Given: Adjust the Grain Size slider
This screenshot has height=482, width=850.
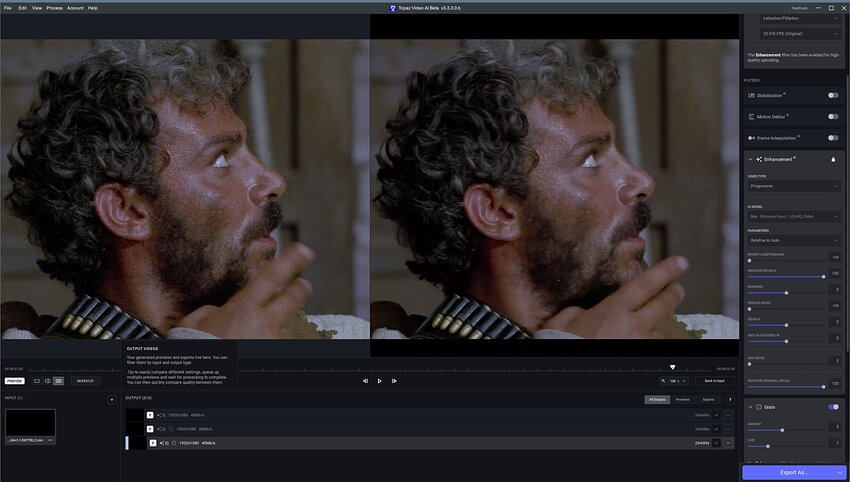Looking at the screenshot, I should pyautogui.click(x=786, y=446).
